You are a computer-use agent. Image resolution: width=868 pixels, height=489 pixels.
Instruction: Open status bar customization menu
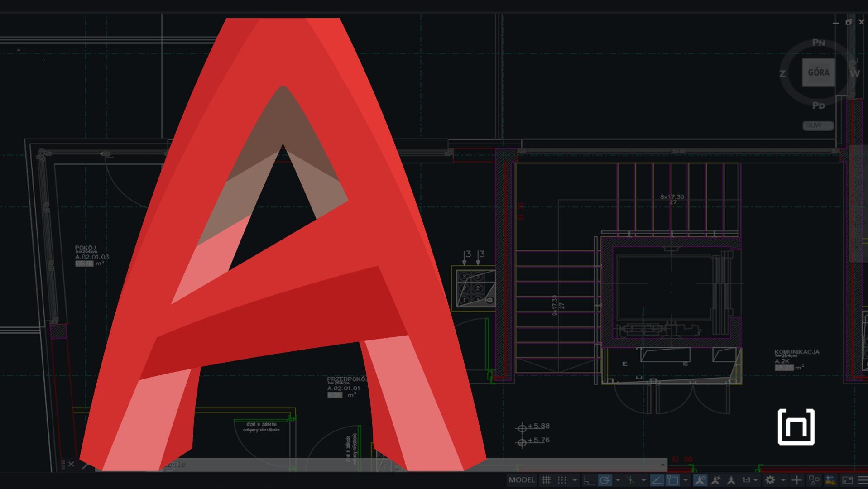click(862, 480)
